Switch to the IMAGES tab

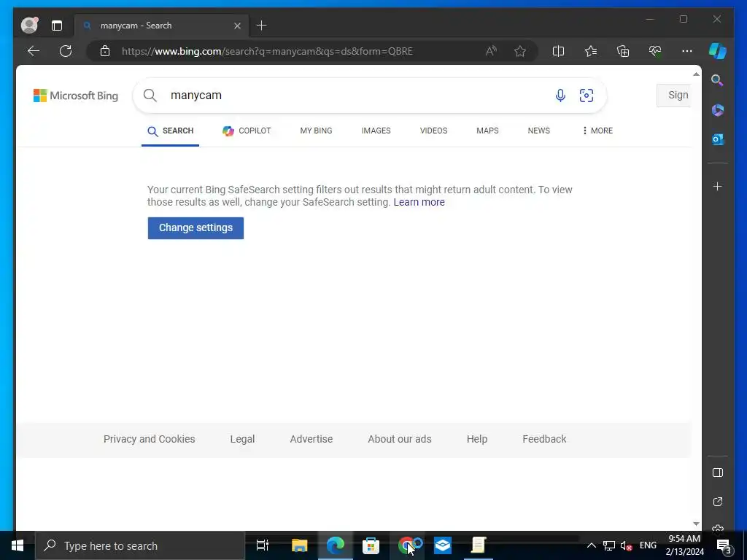[376, 131]
